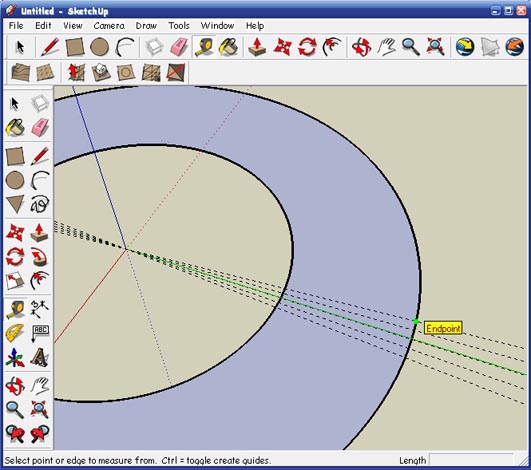Click the Next view magnifier icon

[x=40, y=434]
